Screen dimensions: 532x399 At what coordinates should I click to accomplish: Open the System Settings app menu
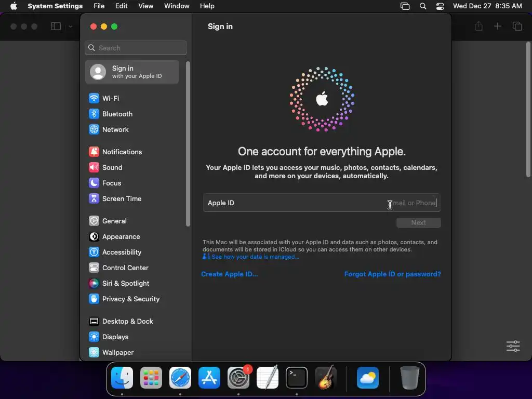coord(55,6)
